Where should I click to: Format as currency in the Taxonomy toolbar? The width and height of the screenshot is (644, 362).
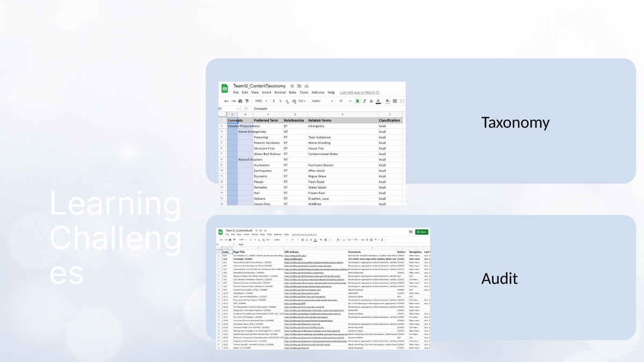coord(274,101)
